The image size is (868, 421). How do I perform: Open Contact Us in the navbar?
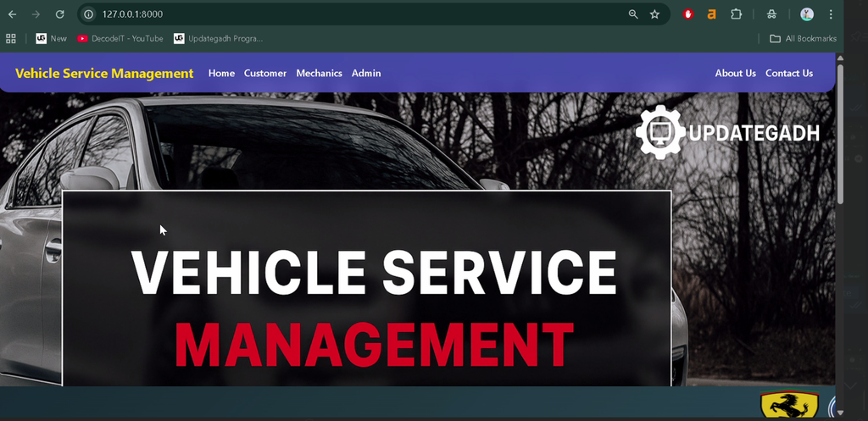click(x=789, y=73)
